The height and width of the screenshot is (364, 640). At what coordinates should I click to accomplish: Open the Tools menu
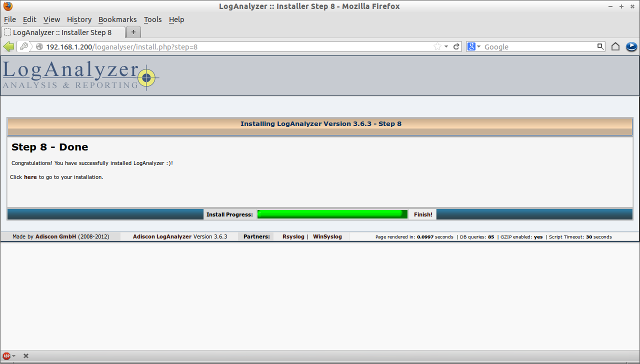point(152,19)
